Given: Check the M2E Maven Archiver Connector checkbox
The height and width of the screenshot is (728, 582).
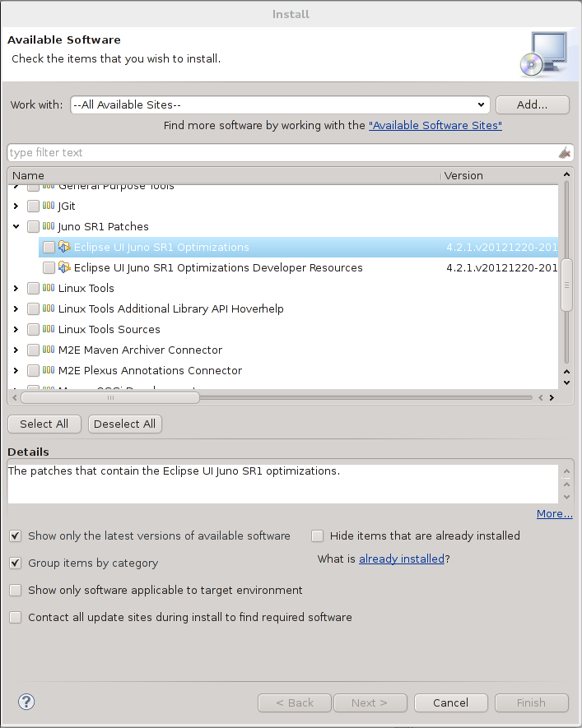Looking at the screenshot, I should coord(33,350).
